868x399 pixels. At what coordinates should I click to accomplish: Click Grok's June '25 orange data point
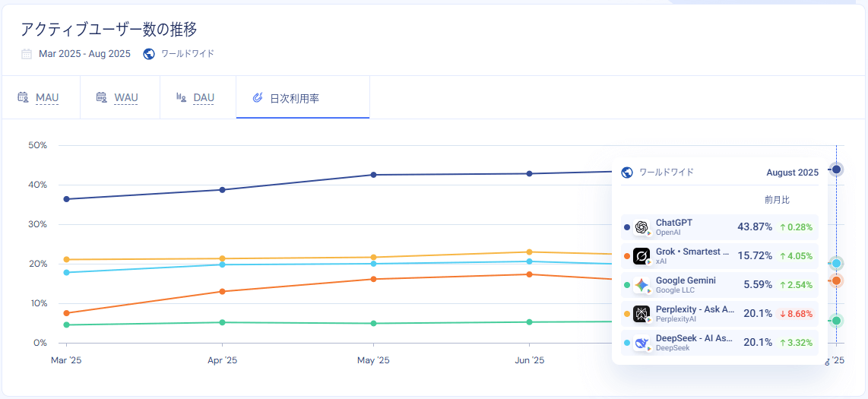529,274
